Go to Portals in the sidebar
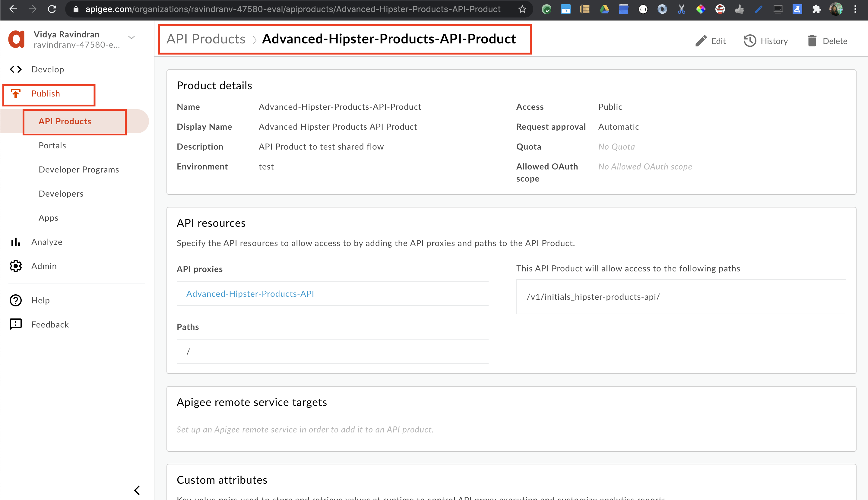The image size is (868, 500). pos(52,145)
